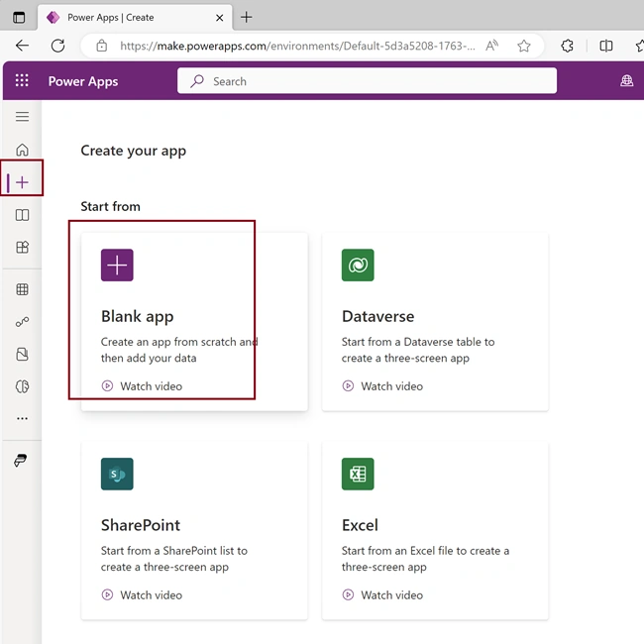The width and height of the screenshot is (644, 644).
Task: Click 'Start from an Excel file' description
Action: pyautogui.click(x=425, y=559)
